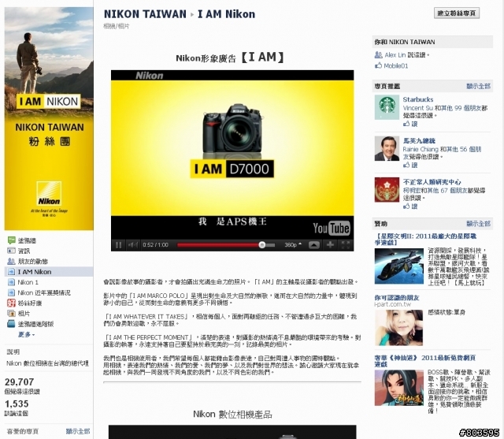Image resolution: width=504 pixels, height=439 pixels.
Task: Click the Mobile01 like link
Action: 395,66
